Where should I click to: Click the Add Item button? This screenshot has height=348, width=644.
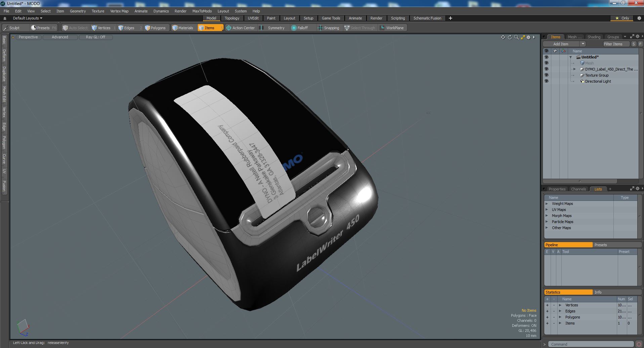click(x=561, y=44)
